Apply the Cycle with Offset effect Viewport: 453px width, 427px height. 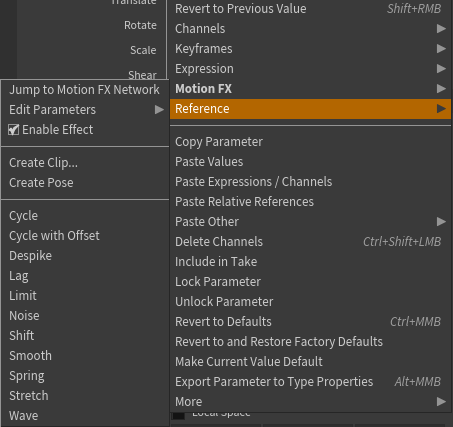85,236
